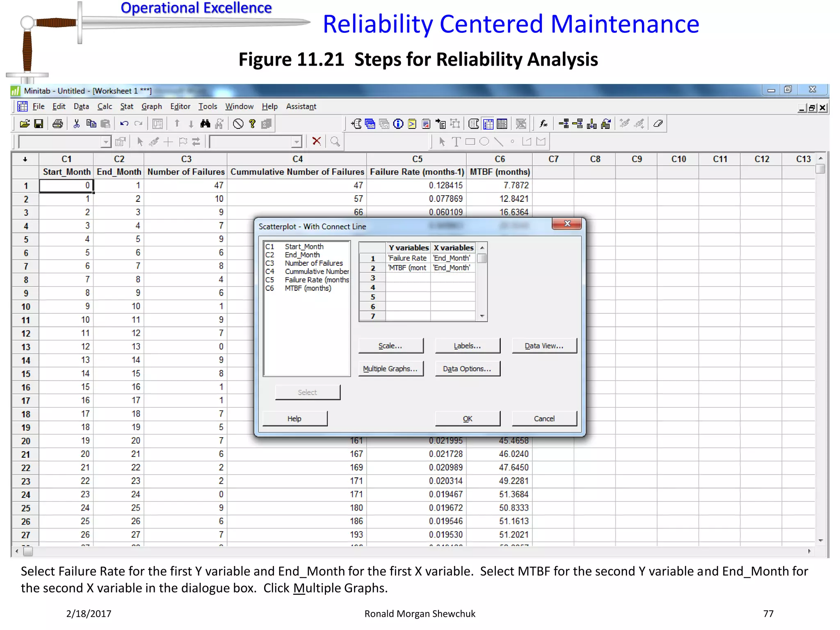Click the fx Assign Formula icon
This screenshot has height=630, width=840.
(543, 124)
